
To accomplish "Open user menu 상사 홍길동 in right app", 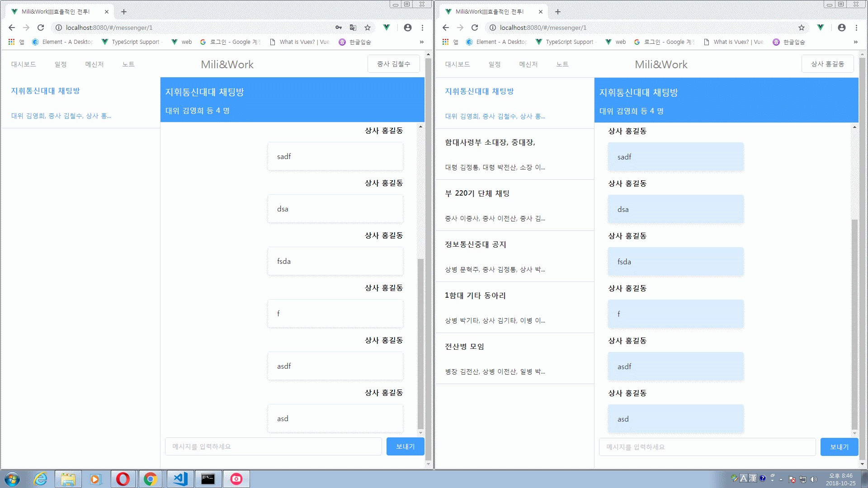I will point(827,64).
